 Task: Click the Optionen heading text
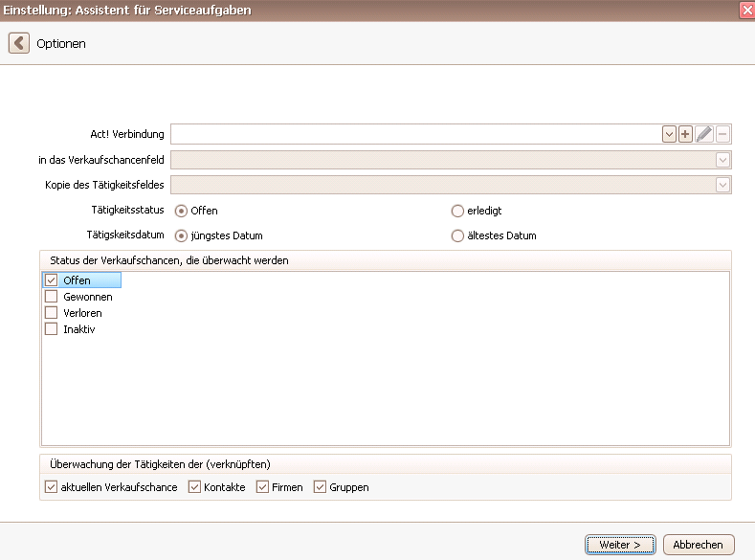tap(61, 44)
